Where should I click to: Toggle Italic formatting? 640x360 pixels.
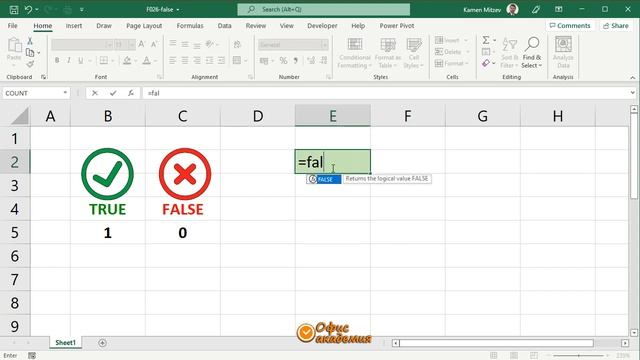(69, 60)
